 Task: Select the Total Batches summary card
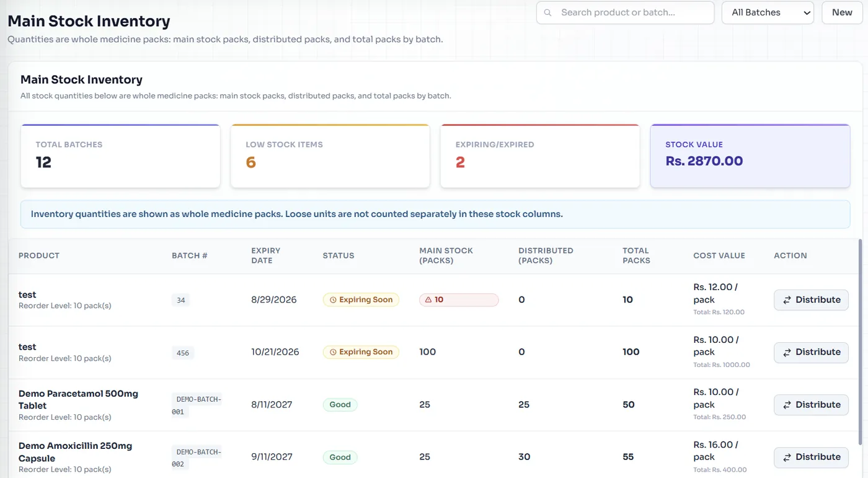(120, 156)
